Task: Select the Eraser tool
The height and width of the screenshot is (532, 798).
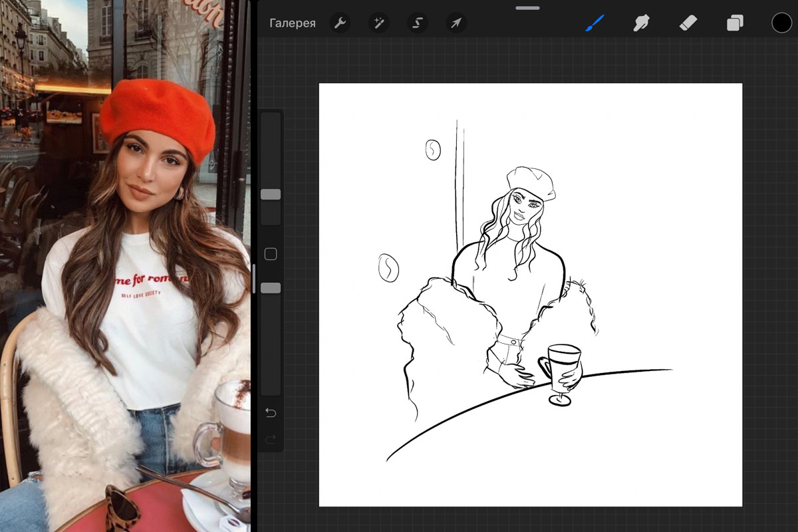Action: coord(688,23)
